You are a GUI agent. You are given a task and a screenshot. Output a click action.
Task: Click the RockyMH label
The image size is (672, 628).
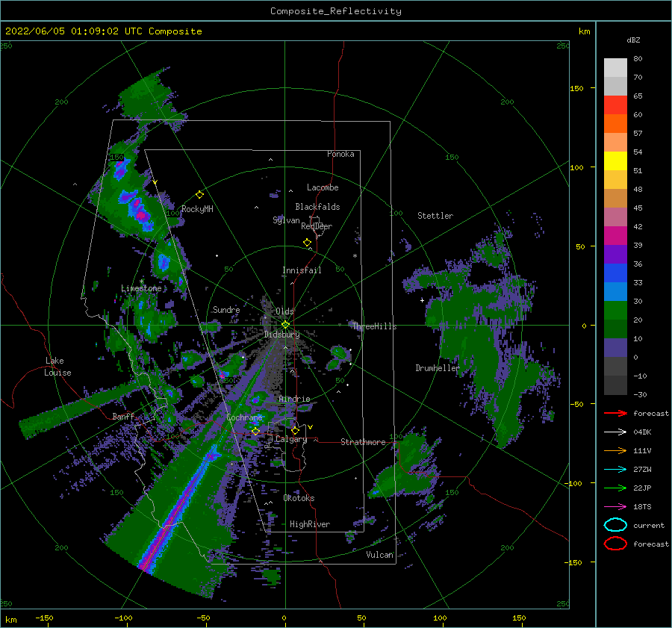(197, 209)
